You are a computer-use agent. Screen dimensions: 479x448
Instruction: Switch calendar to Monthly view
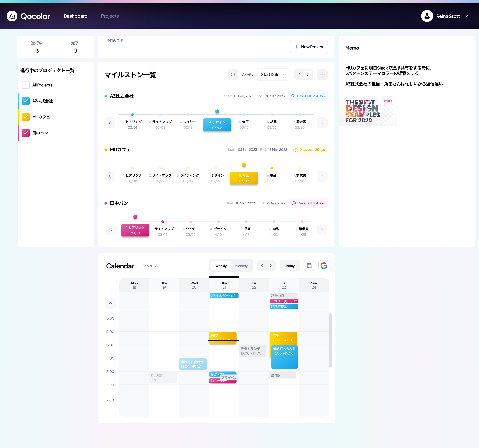click(241, 266)
